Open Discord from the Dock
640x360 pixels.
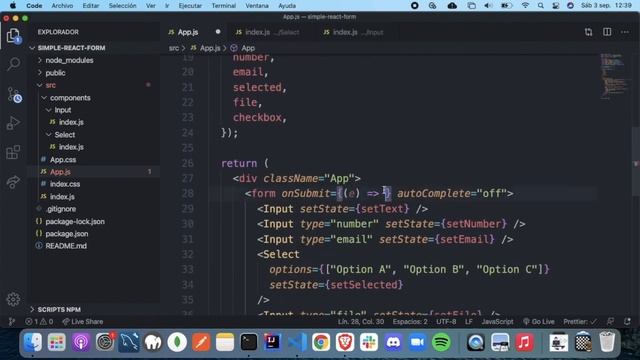[393, 342]
